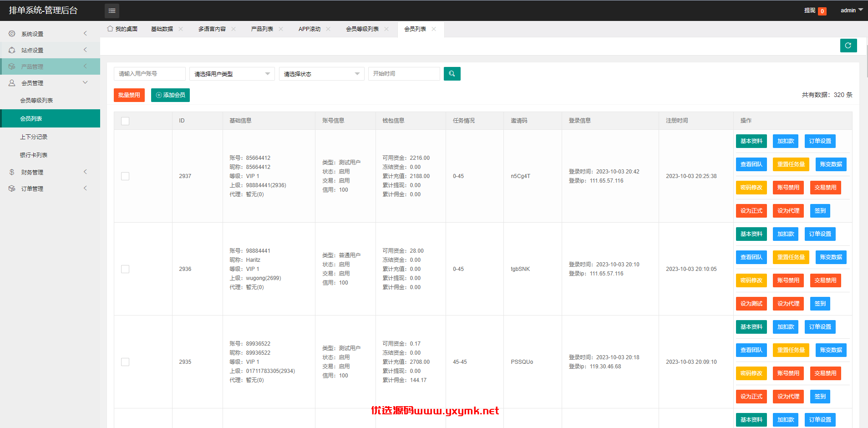Image resolution: width=868 pixels, height=428 pixels.
Task: Close the 产品列表 tab
Action: pyautogui.click(x=281, y=29)
